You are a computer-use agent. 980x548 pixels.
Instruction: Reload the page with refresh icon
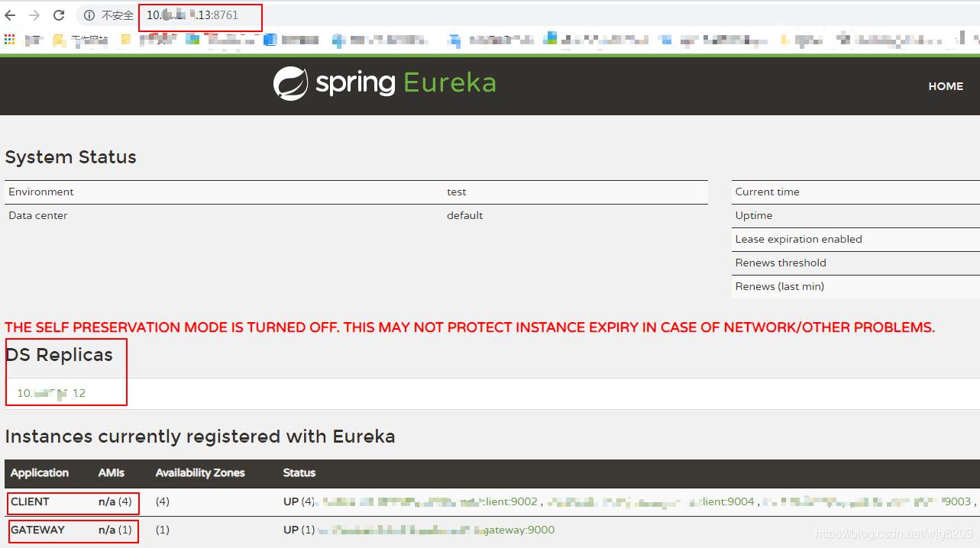click(x=59, y=15)
